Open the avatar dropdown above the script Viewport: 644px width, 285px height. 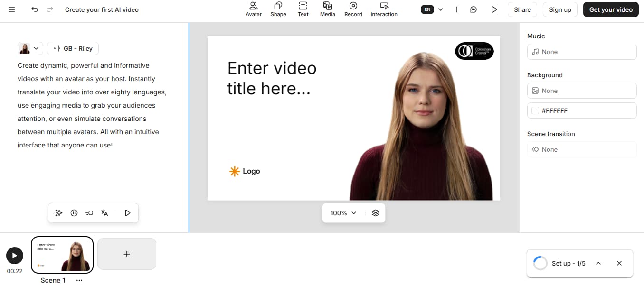(x=36, y=48)
